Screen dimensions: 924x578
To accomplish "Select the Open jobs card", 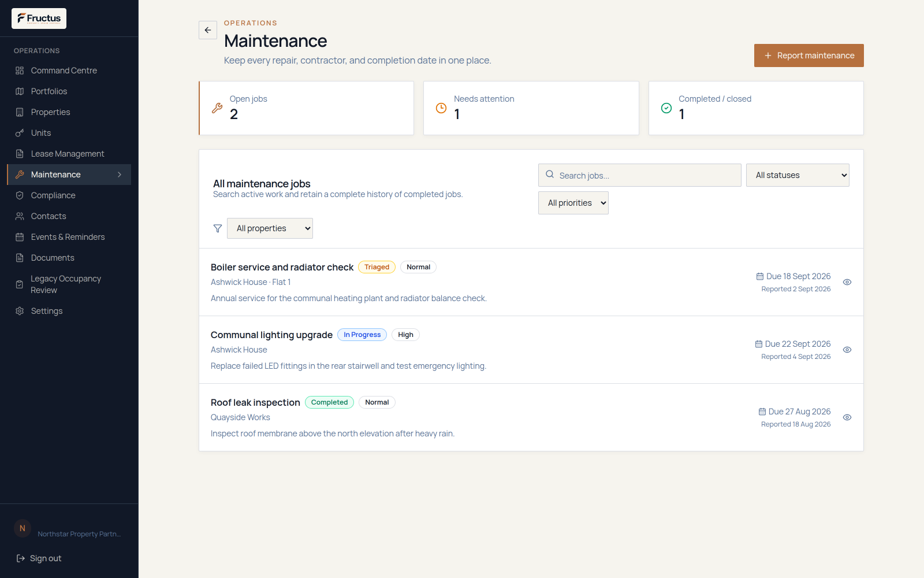I will (x=306, y=108).
